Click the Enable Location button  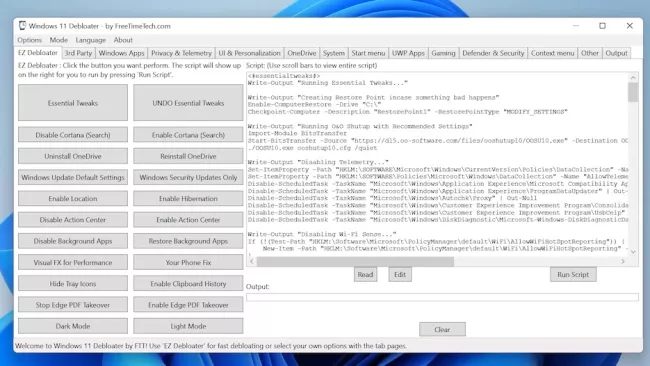73,199
